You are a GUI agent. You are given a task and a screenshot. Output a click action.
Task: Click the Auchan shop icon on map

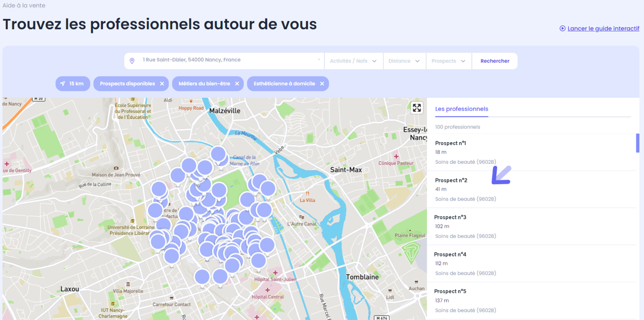tap(416, 282)
